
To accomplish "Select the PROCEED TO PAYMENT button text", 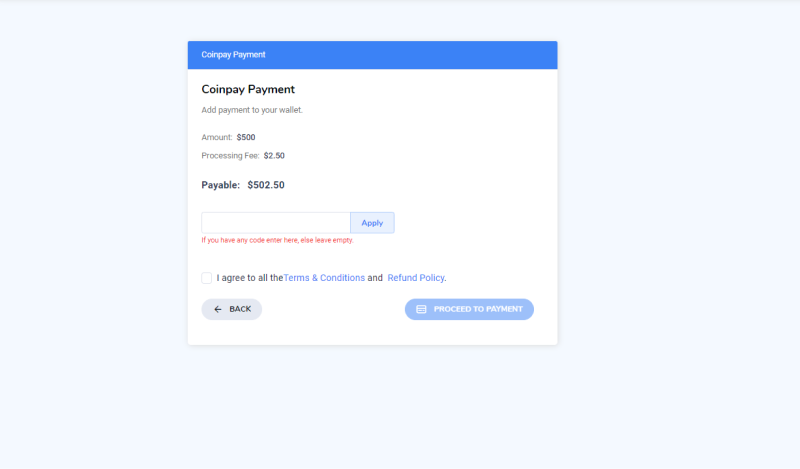I will 478,309.
